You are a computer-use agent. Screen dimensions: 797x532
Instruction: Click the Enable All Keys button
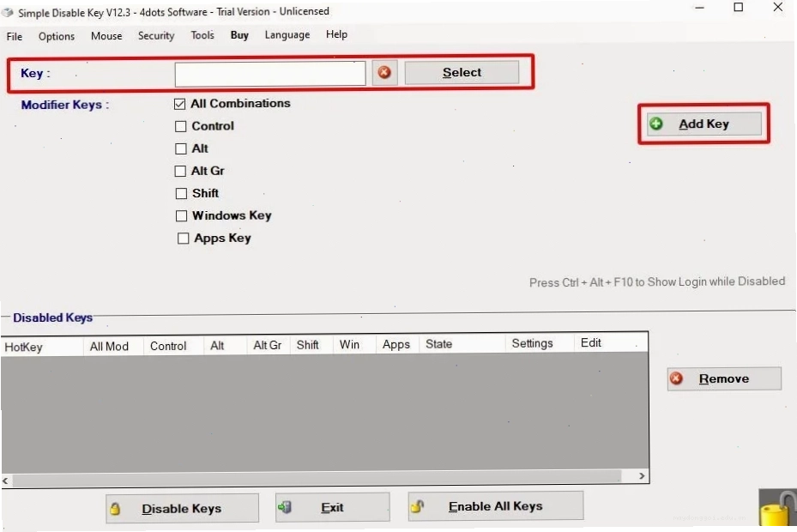[496, 506]
